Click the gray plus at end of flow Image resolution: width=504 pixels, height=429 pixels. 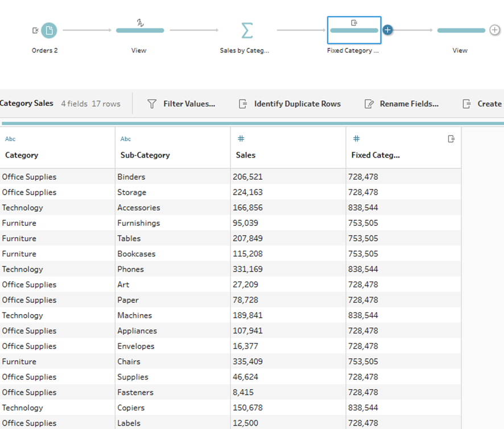(x=495, y=30)
